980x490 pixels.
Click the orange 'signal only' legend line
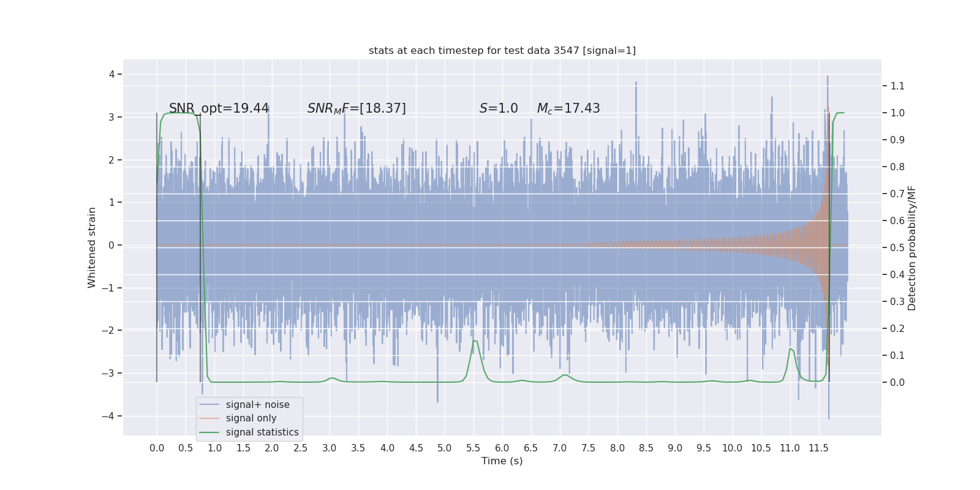click(209, 418)
